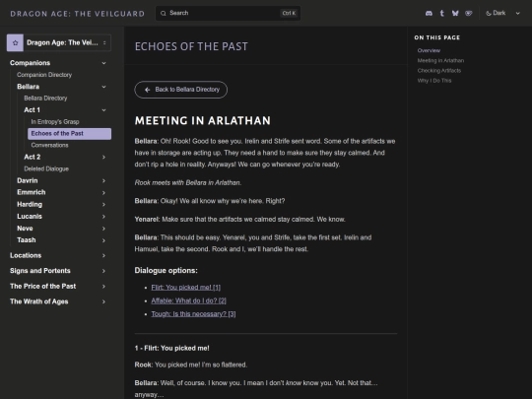Select Neve in the sidebar
Screen dimensions: 532x399
[x=25, y=229]
